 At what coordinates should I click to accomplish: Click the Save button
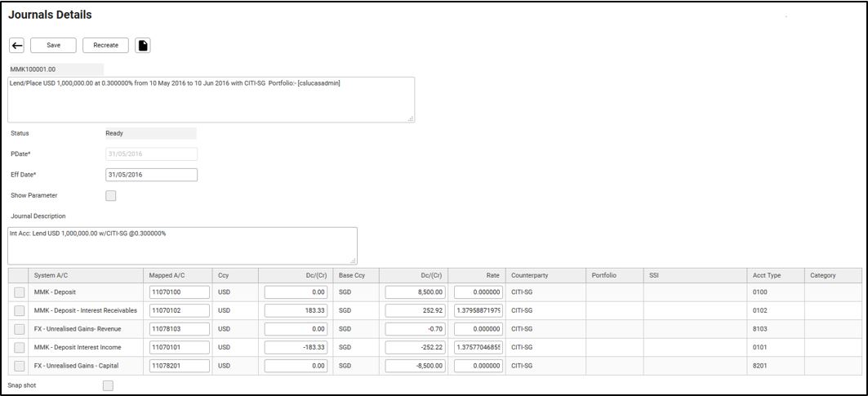(x=53, y=46)
